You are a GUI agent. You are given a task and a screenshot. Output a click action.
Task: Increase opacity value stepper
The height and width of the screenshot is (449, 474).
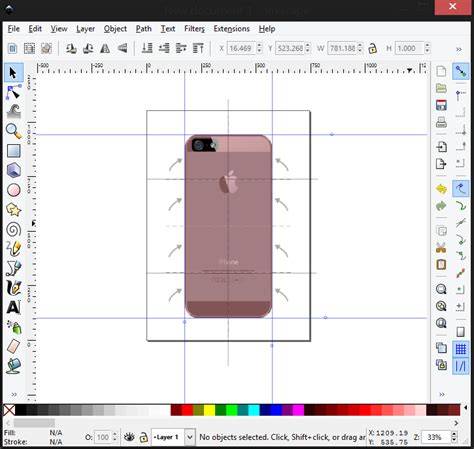coord(115,434)
